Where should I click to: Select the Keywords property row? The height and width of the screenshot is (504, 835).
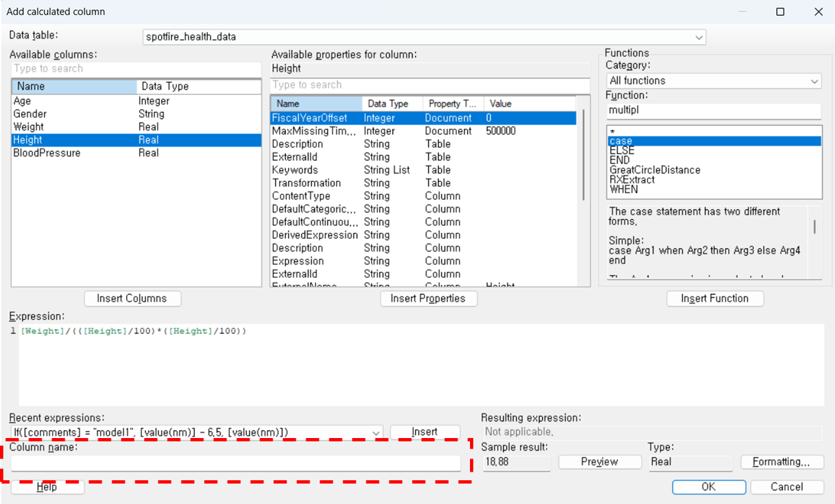[x=423, y=170]
